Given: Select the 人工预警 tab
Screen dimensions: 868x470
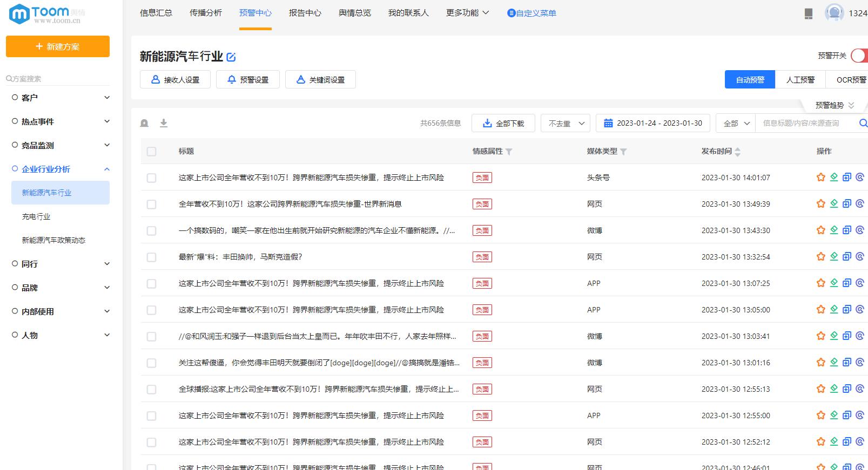Looking at the screenshot, I should (x=800, y=80).
